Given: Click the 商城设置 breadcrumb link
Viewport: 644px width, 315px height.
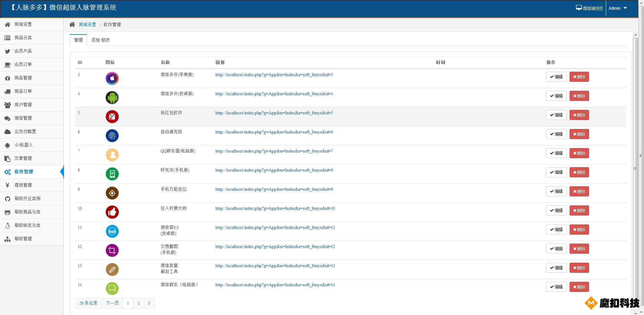Looking at the screenshot, I should pyautogui.click(x=87, y=24).
